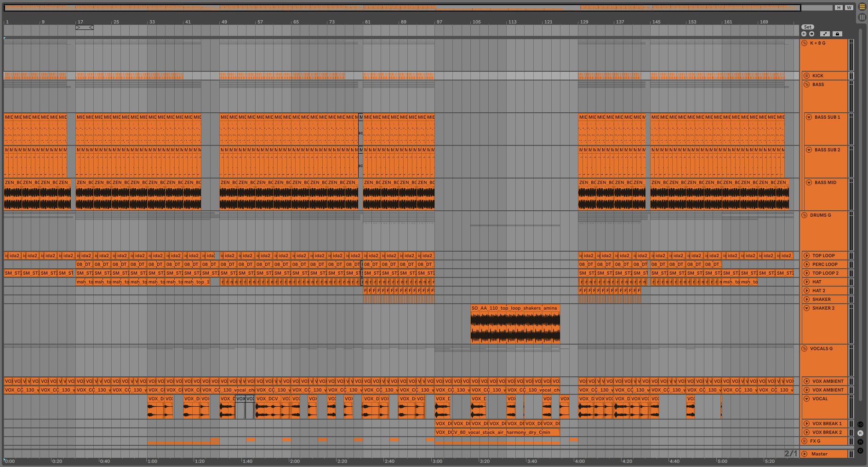This screenshot has width=868, height=467.
Task: Click the BASS group fold icon
Action: (x=806, y=85)
